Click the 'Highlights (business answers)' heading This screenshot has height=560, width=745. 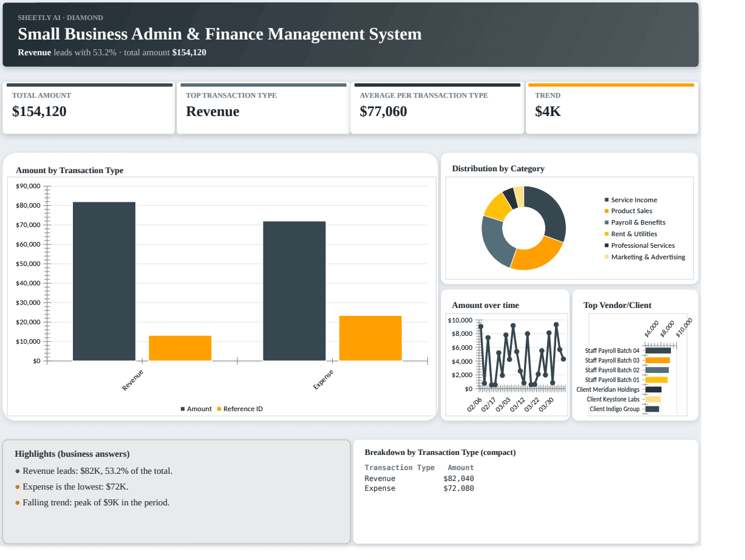pos(72,454)
